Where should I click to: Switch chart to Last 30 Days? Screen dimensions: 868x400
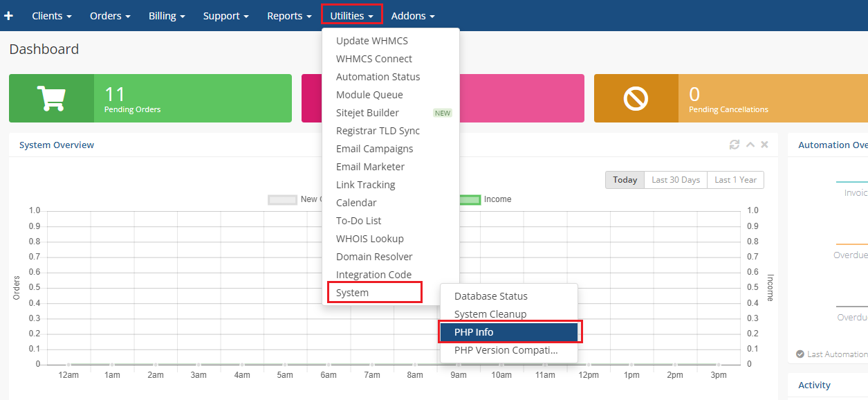[676, 180]
